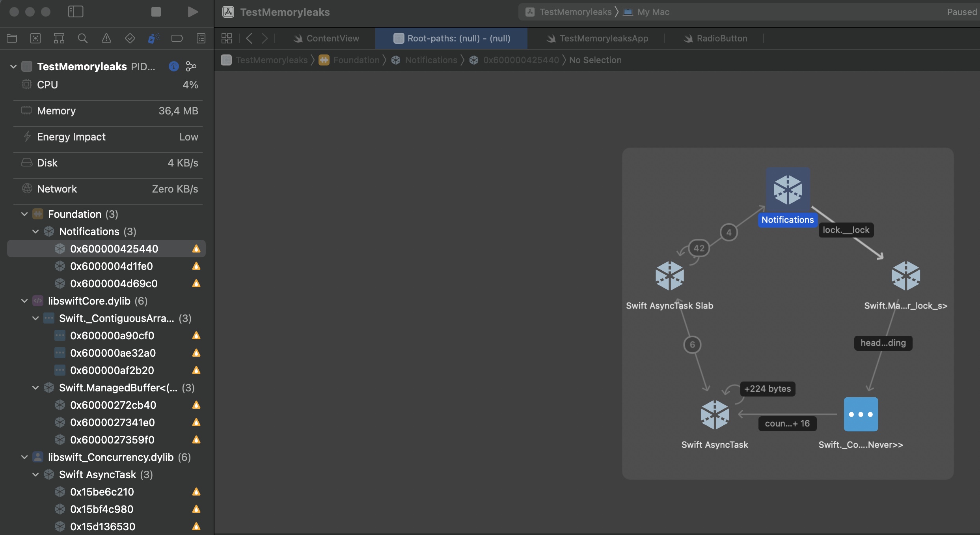This screenshot has width=980, height=535.
Task: Click Notifications in the breadcrumb path
Action: point(430,60)
